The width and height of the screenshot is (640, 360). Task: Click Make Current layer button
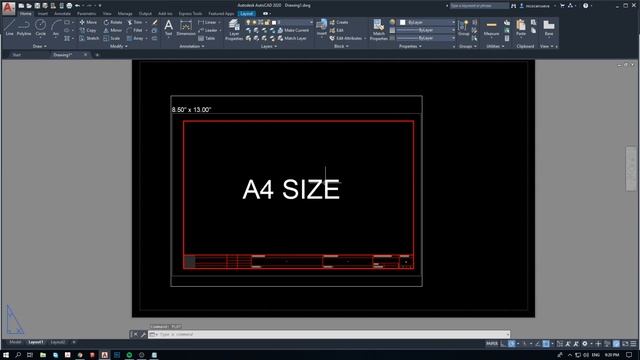[x=293, y=30]
